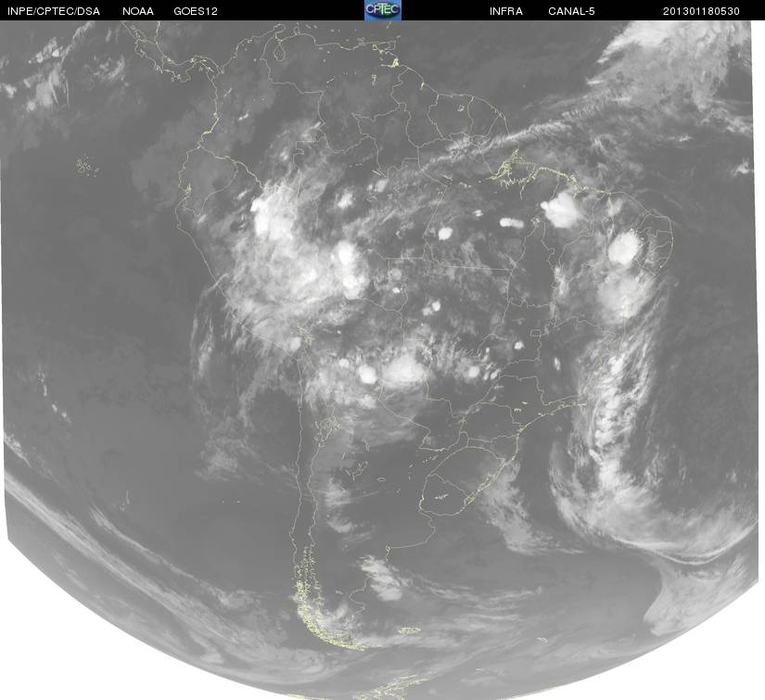Image resolution: width=765 pixels, height=700 pixels.
Task: Select the INPE/CPTEC/DSA header text
Action: pos(54,11)
